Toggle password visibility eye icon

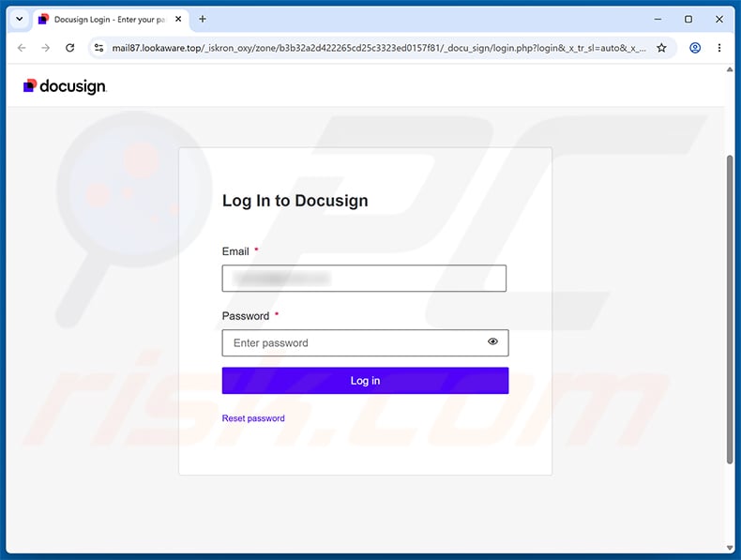492,341
